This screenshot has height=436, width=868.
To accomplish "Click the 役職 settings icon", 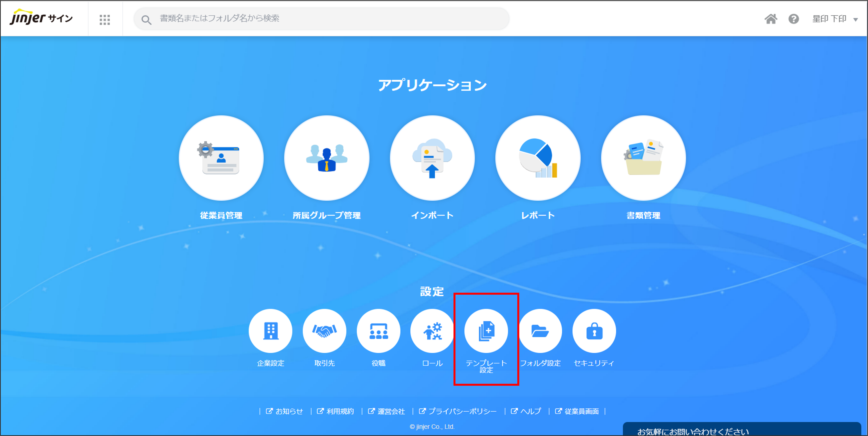I will [x=378, y=331].
